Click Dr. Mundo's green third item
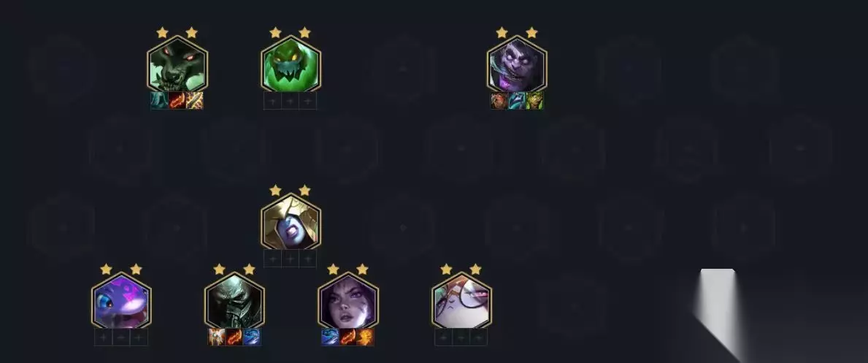The height and width of the screenshot is (363, 868). click(x=535, y=101)
